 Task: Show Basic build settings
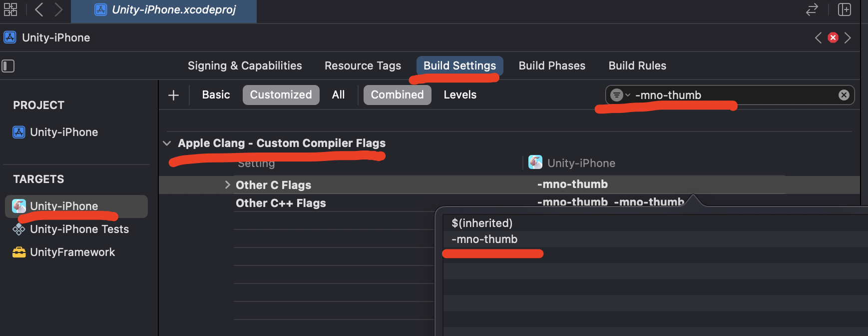[x=216, y=94]
